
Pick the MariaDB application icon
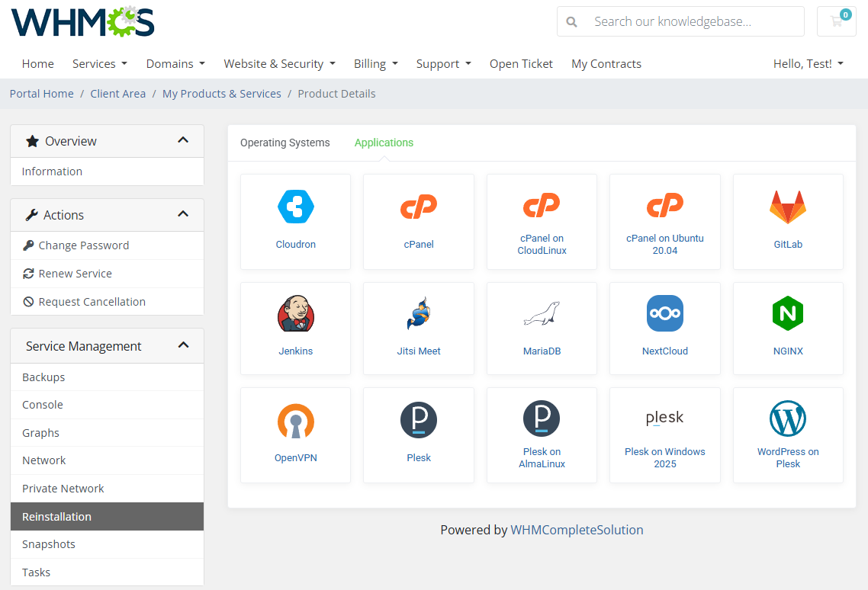tap(542, 313)
